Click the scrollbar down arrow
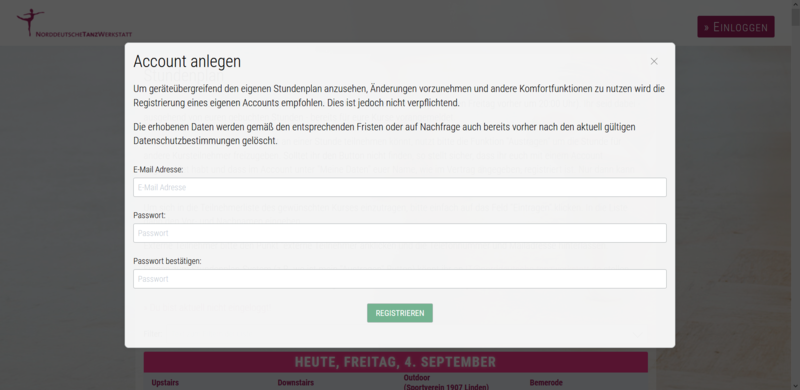Viewport: 800px width, 390px height. [x=795, y=386]
